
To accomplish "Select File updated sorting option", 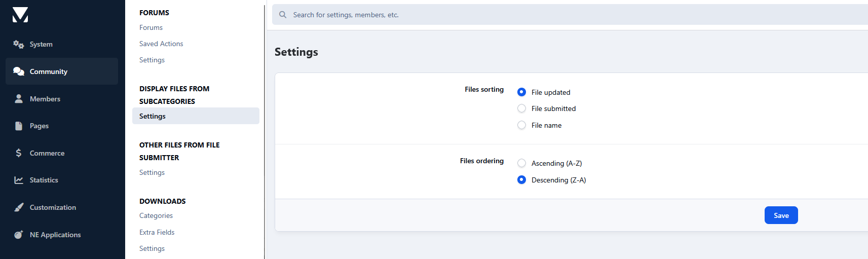I will point(521,92).
